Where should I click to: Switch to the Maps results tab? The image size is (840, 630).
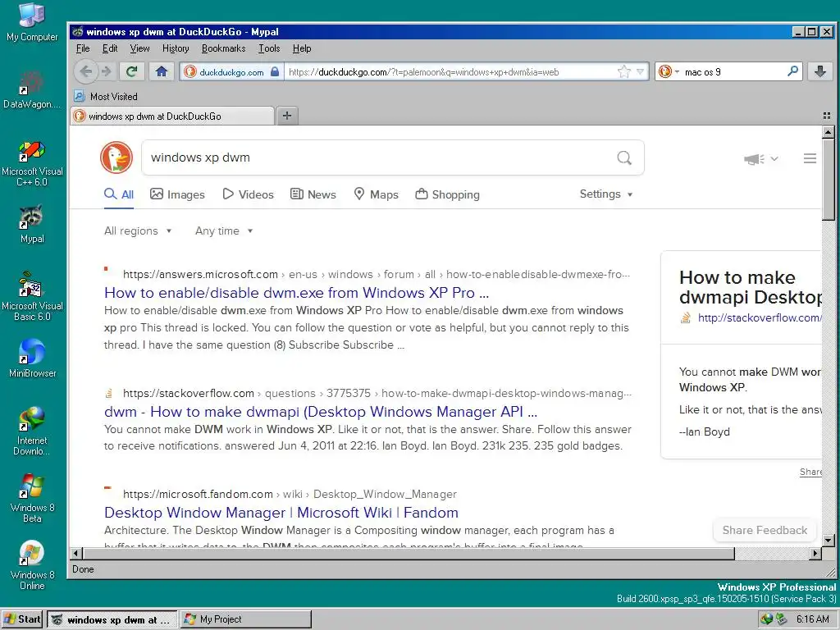point(376,194)
